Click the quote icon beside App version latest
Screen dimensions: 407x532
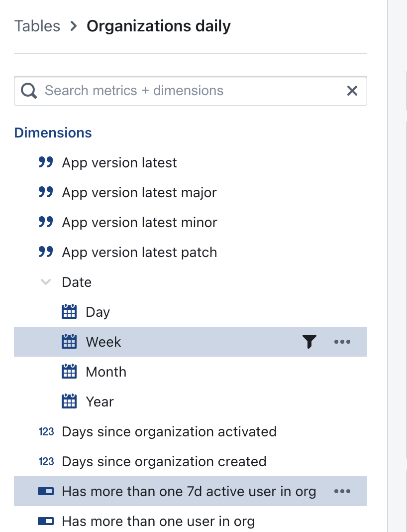pos(45,162)
